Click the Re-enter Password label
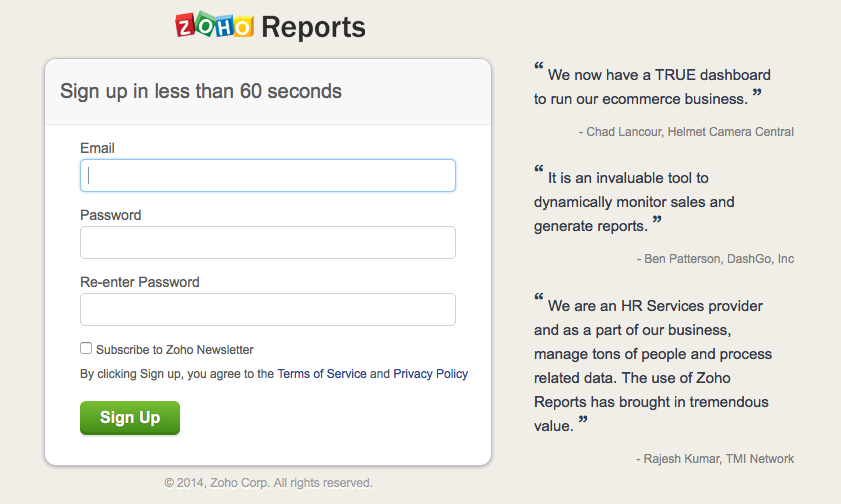The width and height of the screenshot is (841, 504). point(140,282)
